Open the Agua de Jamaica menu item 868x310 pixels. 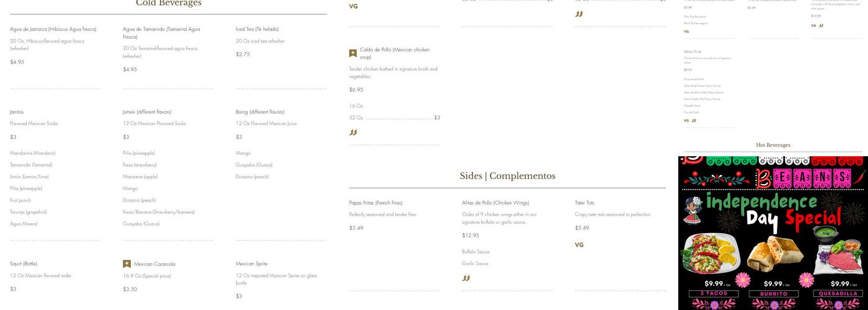click(x=53, y=29)
